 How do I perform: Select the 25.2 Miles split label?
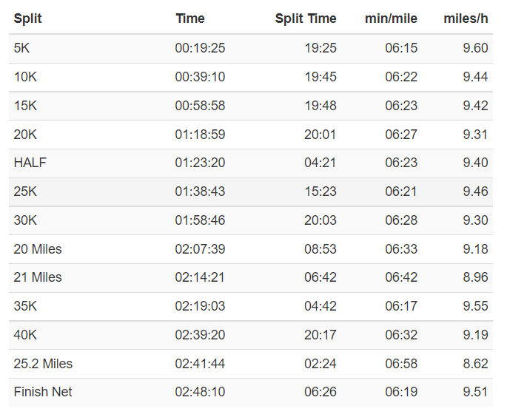[x=43, y=364]
